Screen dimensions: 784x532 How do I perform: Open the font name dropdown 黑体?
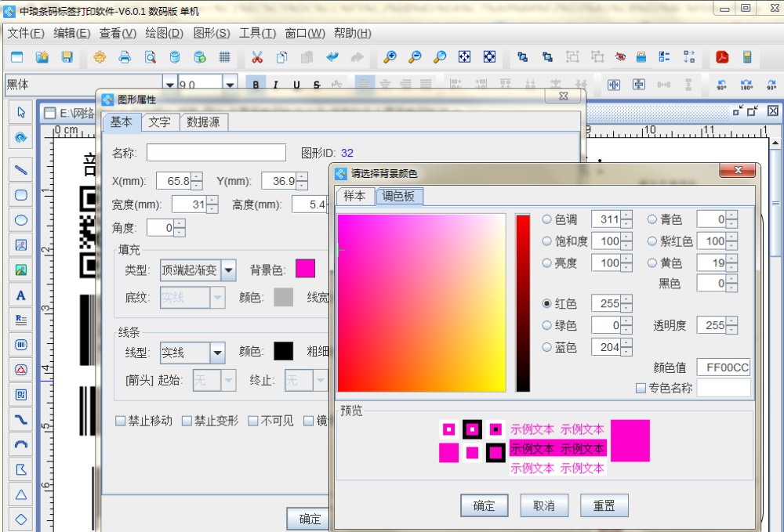pyautogui.click(x=169, y=85)
